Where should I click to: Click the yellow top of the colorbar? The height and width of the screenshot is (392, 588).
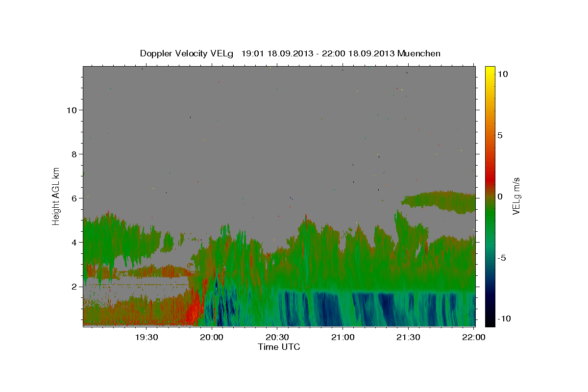click(x=490, y=70)
